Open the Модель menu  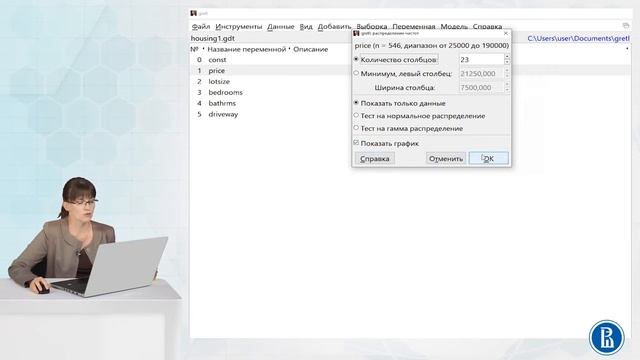(x=454, y=27)
